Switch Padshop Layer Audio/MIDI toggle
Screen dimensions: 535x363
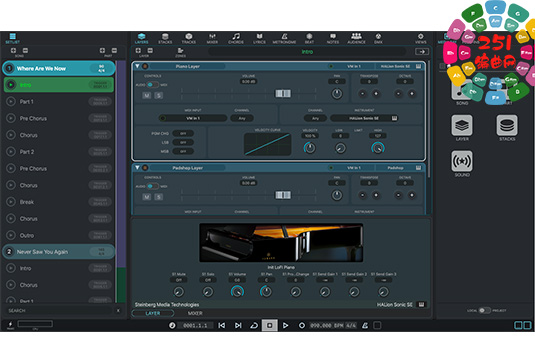tap(152, 186)
